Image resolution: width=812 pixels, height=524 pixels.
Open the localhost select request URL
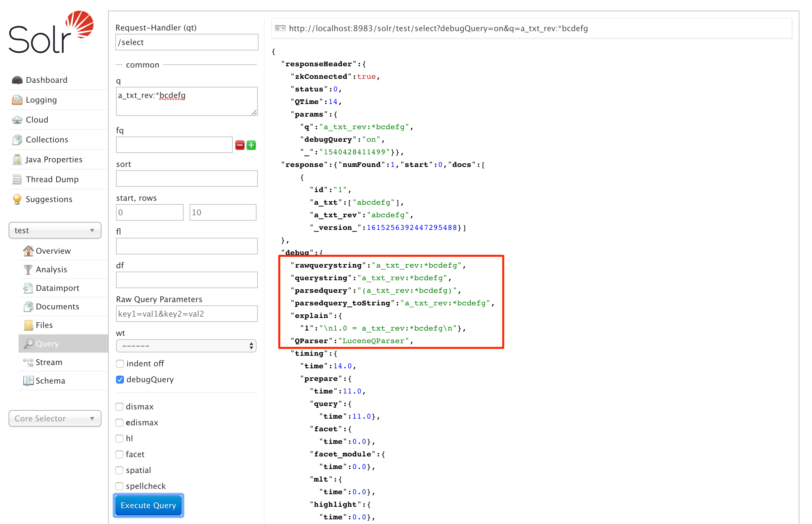click(x=438, y=28)
